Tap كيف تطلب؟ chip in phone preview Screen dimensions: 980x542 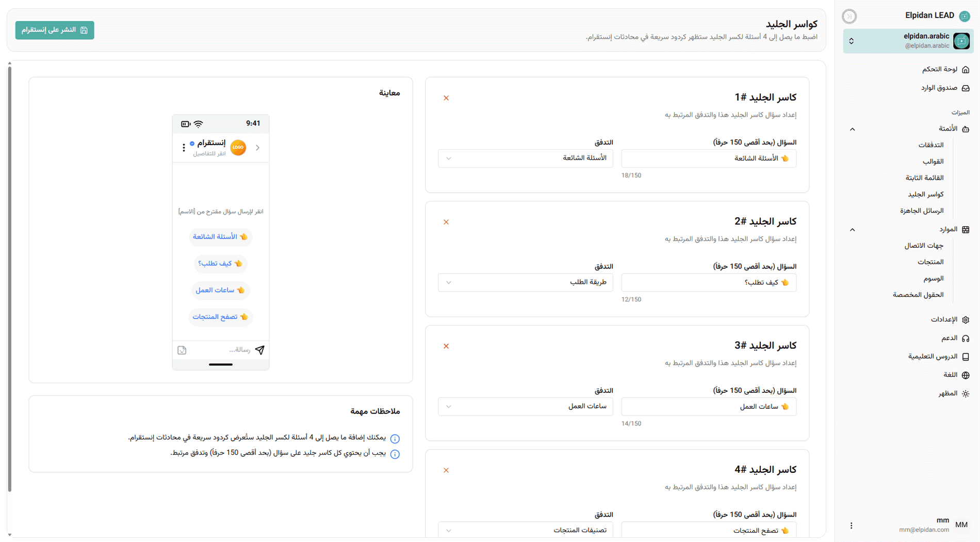[220, 264]
